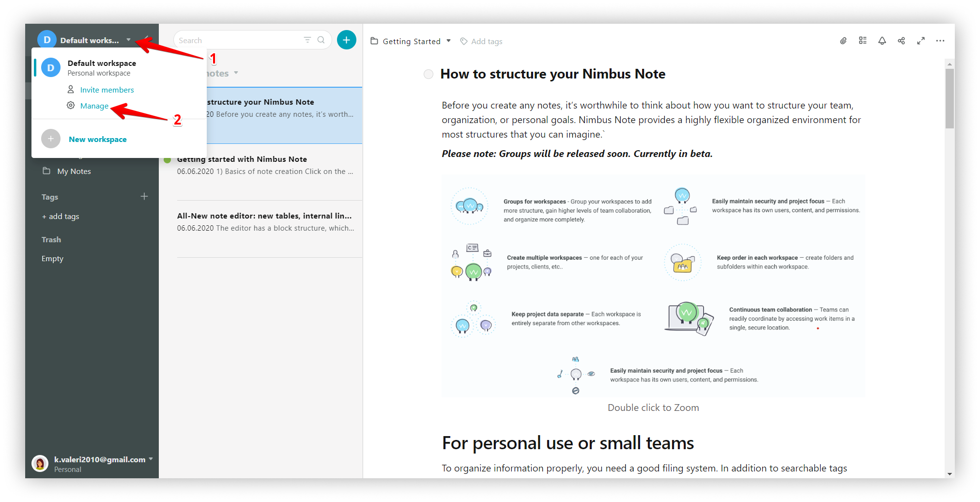Screen dimensions: 980x502
Task: Click the tag icon beside Add tags
Action: 464,41
